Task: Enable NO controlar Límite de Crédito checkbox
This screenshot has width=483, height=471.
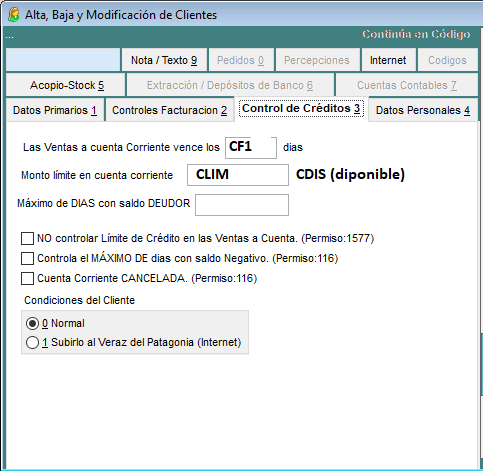Action: 27,239
